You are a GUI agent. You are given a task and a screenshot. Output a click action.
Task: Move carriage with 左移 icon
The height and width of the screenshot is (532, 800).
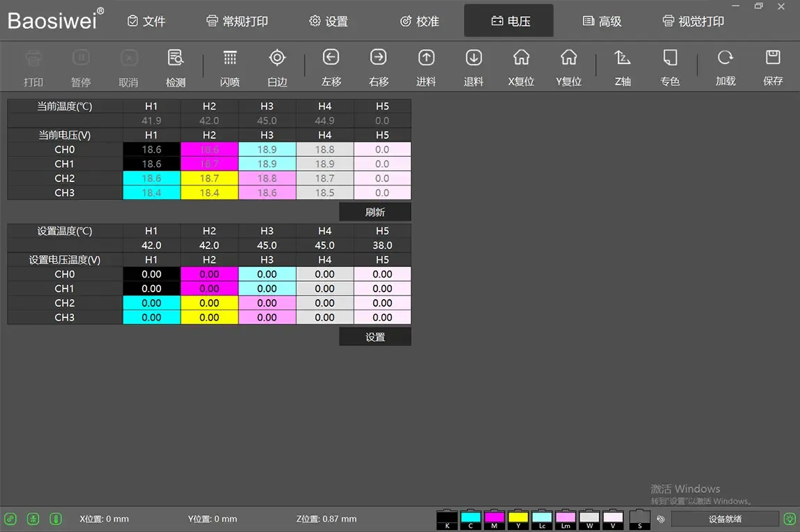coord(331,57)
